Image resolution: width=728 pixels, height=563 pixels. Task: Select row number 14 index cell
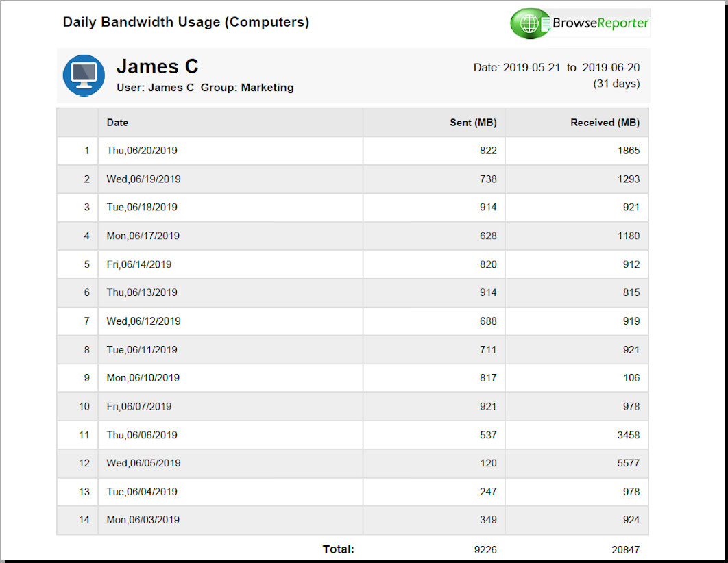84,520
